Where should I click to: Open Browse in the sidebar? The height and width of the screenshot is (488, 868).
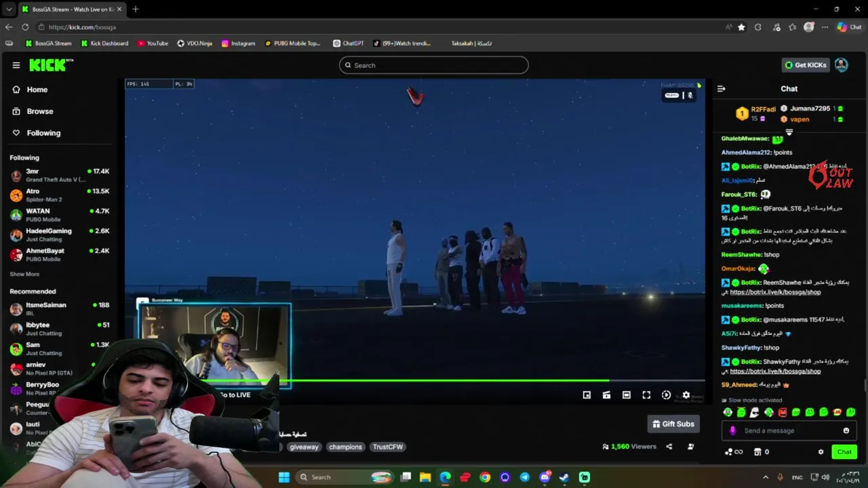pos(33,111)
